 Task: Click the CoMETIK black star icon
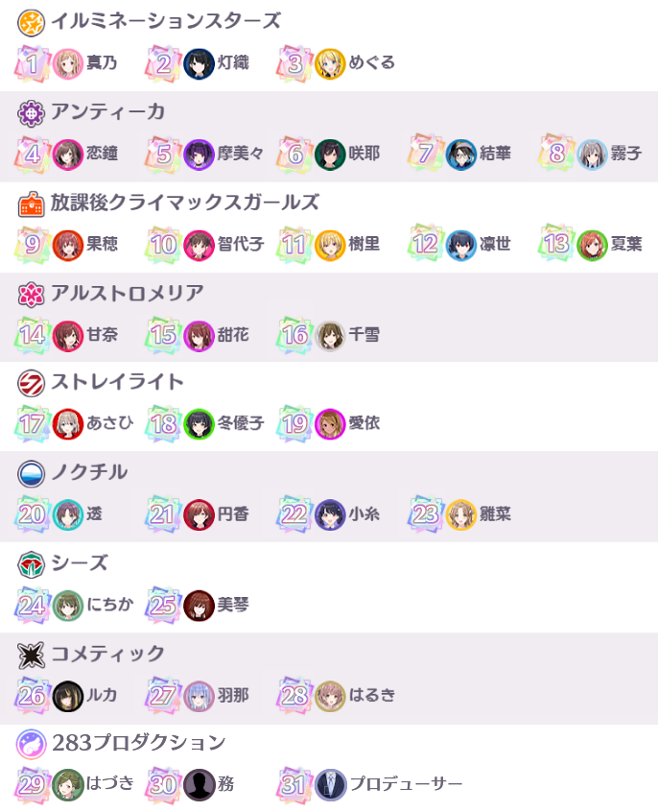point(31,656)
